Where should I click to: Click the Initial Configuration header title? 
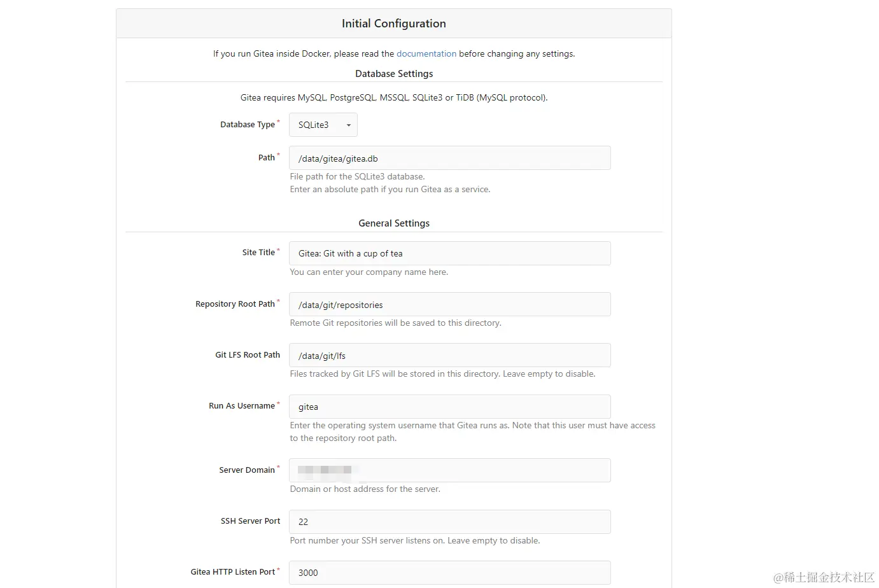pos(393,24)
